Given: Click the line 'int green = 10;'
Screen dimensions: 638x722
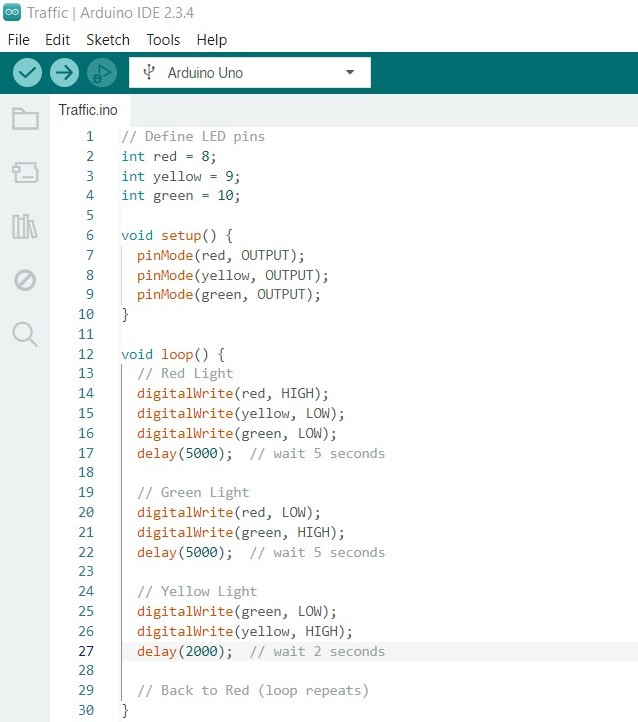Looking at the screenshot, I should tap(180, 196).
